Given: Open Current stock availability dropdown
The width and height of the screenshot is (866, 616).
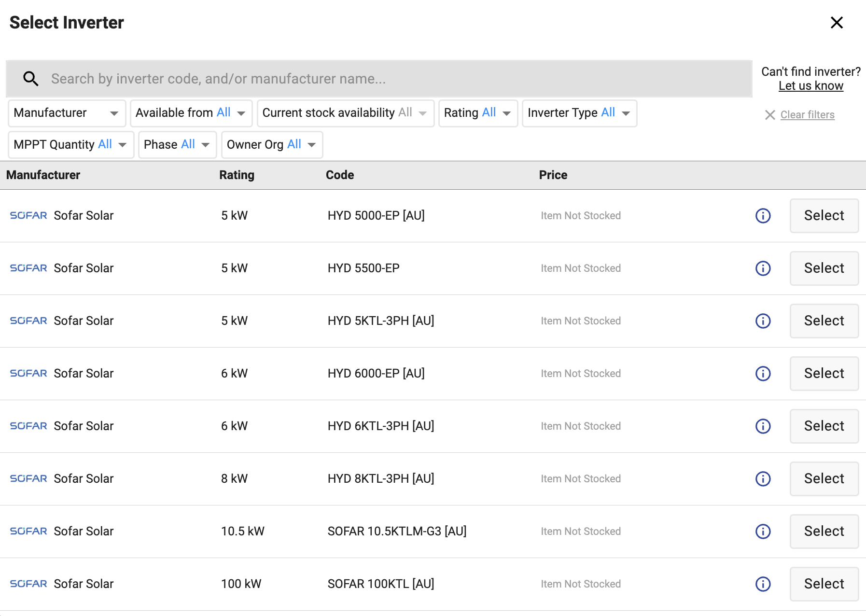Looking at the screenshot, I should (x=346, y=113).
